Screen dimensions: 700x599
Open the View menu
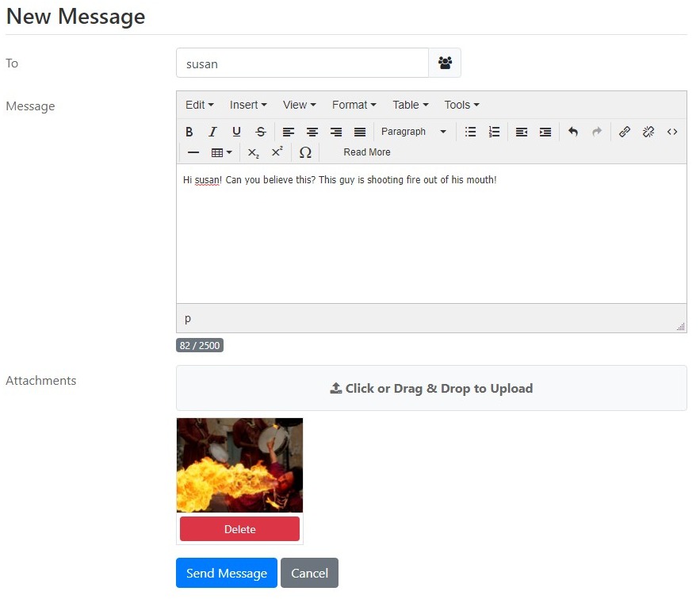coord(299,105)
